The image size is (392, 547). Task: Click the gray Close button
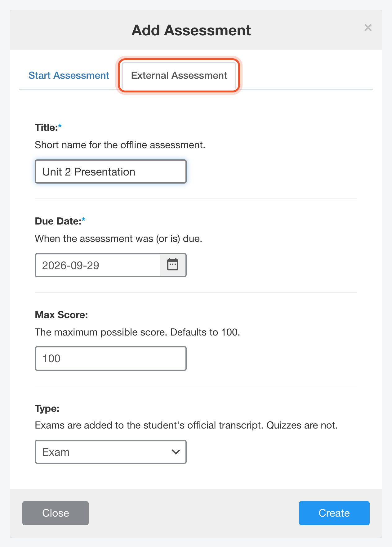(56, 513)
